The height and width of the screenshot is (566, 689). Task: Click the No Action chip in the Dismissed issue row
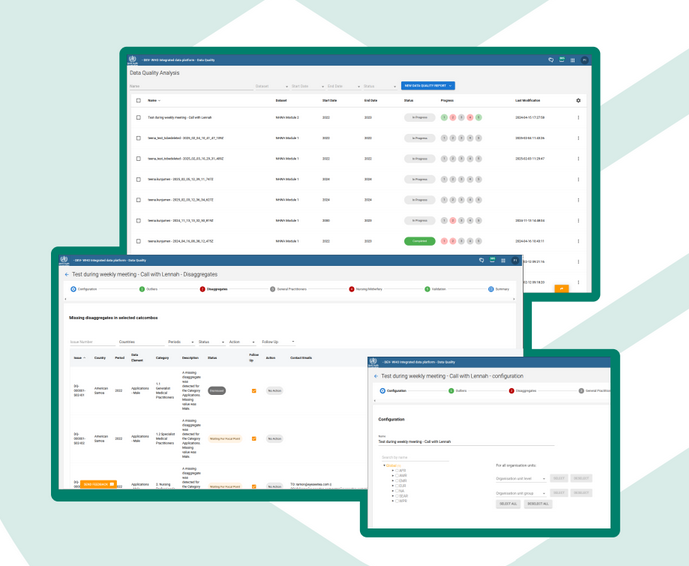click(x=275, y=391)
